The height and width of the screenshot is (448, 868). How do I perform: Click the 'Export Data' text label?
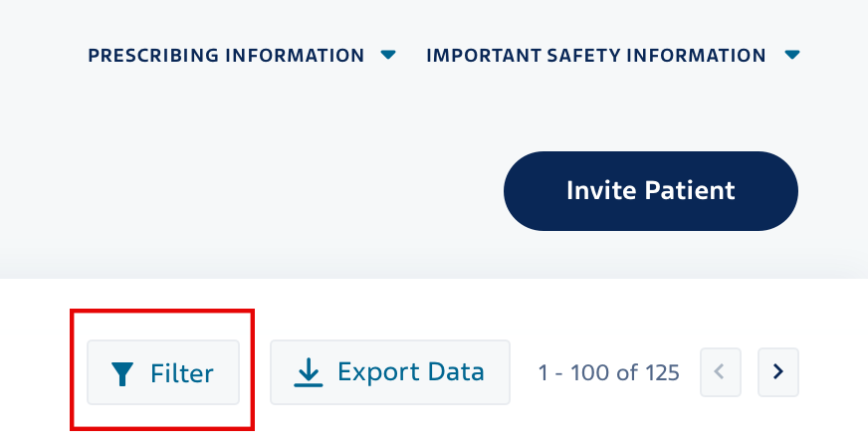[411, 372]
